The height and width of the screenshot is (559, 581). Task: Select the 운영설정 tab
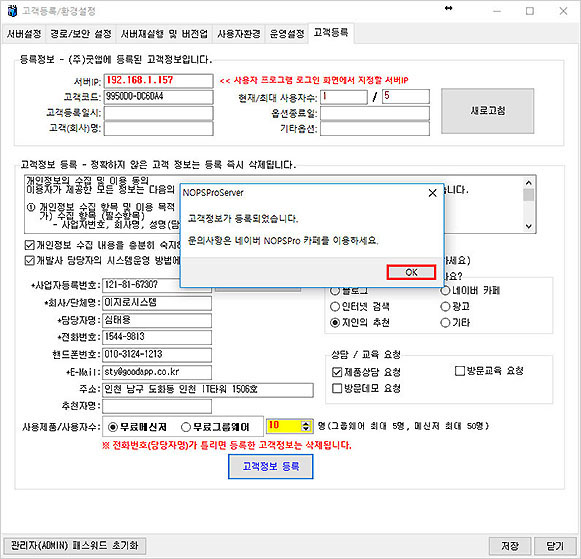click(x=287, y=34)
